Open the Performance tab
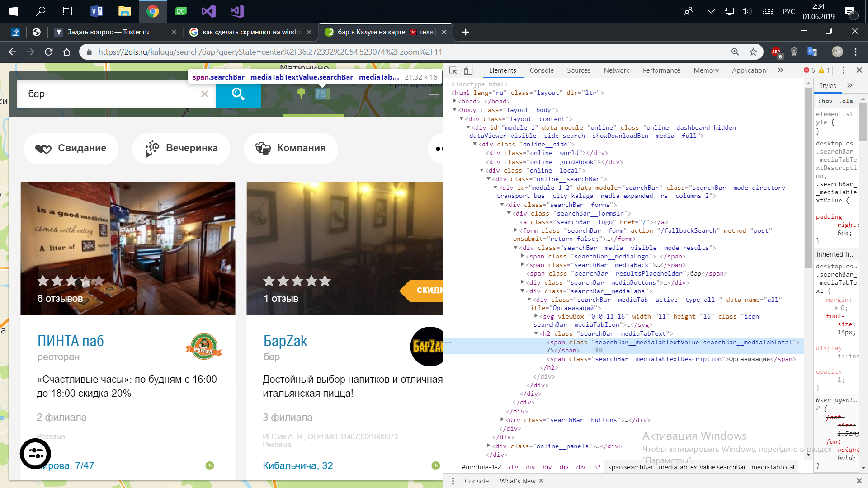868x488 pixels. click(x=661, y=70)
